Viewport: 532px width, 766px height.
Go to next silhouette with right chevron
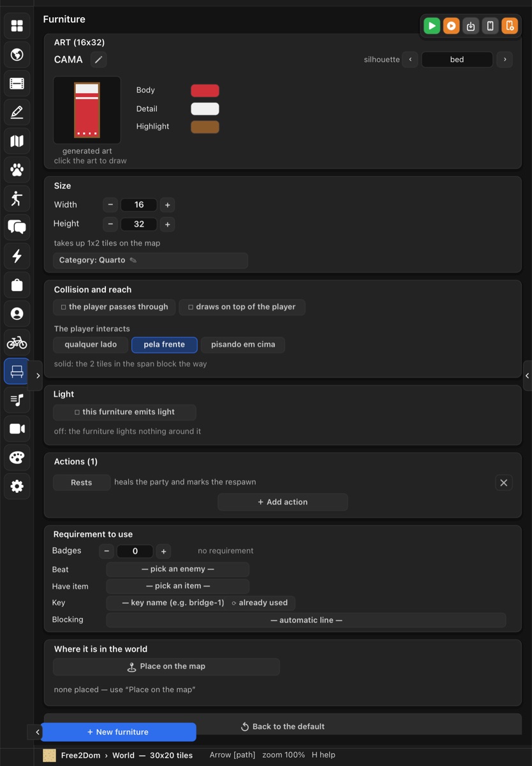(x=505, y=59)
